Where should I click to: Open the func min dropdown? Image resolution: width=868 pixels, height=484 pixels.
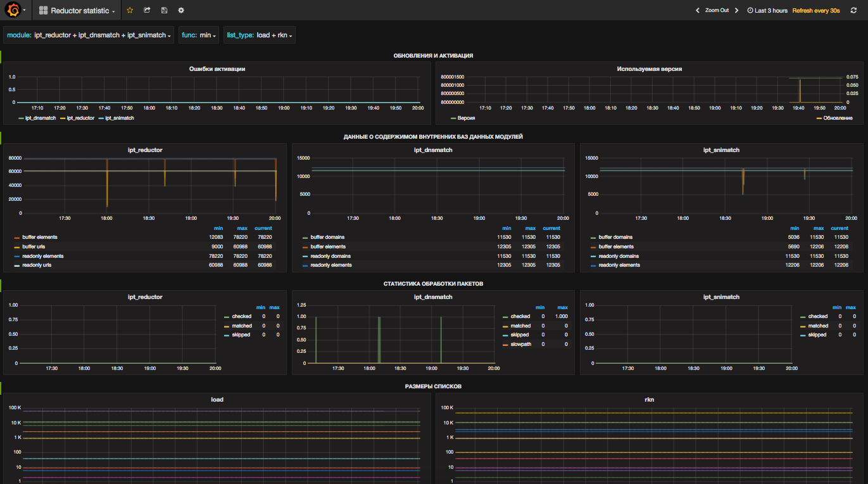pos(198,35)
